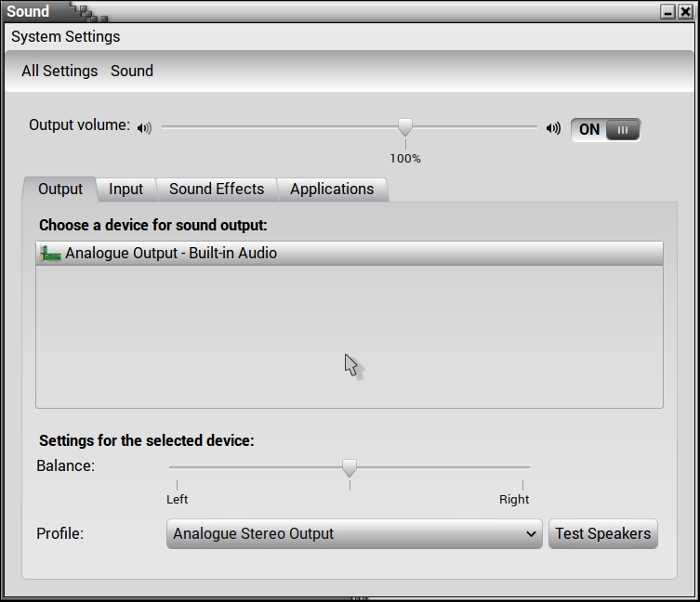Click the low-volume speaker icon beside Output volume
The image size is (700, 602).
(x=144, y=128)
